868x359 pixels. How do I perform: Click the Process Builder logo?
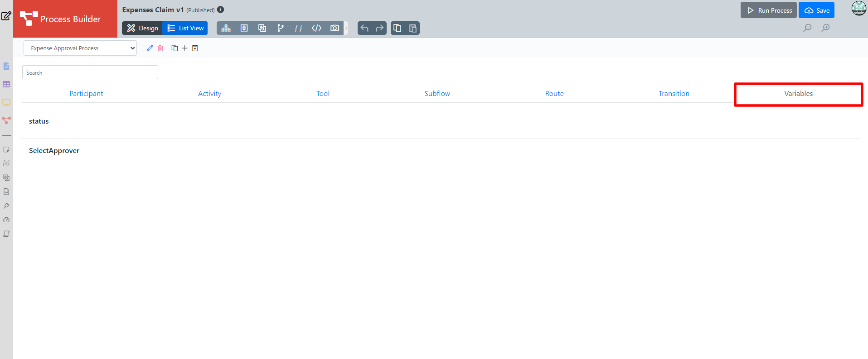[65, 19]
